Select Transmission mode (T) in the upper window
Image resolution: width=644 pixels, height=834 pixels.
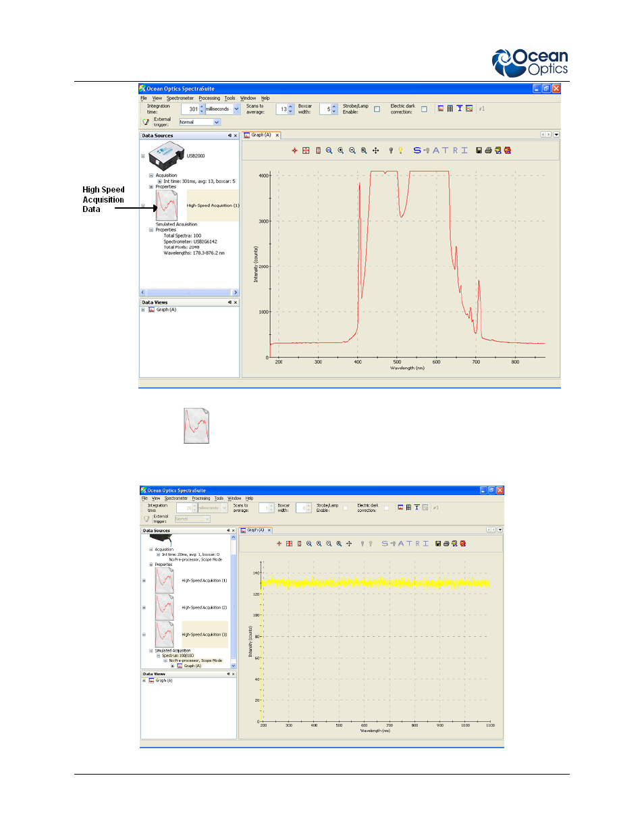(x=445, y=151)
